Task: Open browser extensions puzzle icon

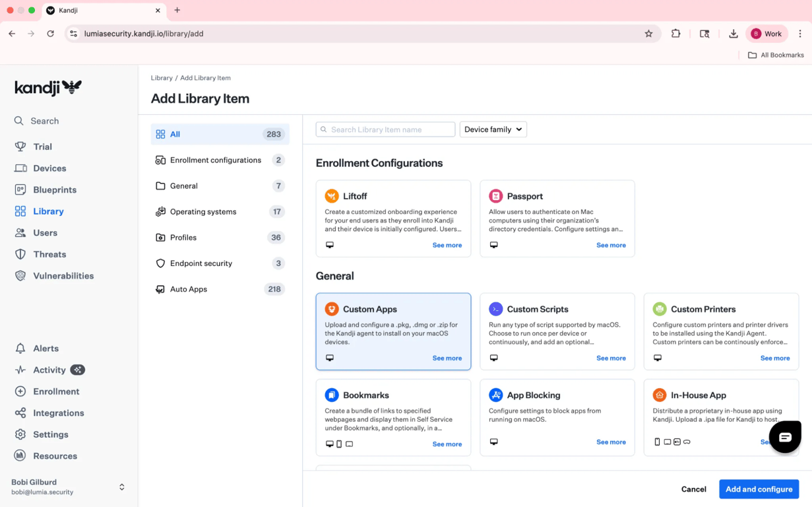Action: (x=675, y=34)
